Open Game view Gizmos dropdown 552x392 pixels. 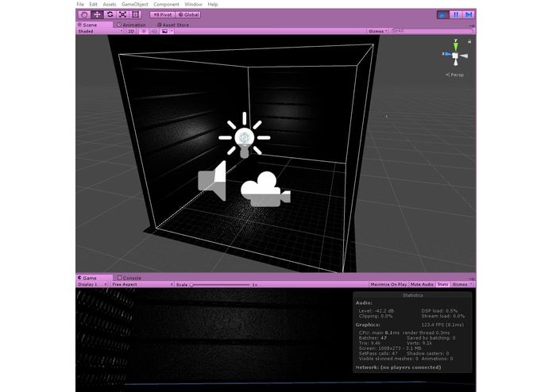[462, 284]
